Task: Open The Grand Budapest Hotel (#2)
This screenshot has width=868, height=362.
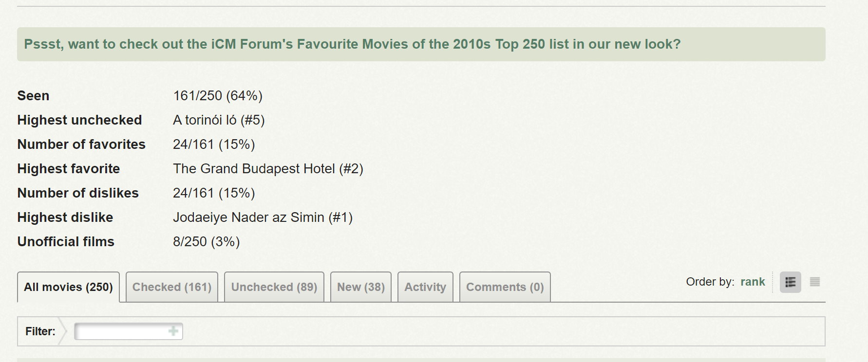Action: (x=268, y=169)
